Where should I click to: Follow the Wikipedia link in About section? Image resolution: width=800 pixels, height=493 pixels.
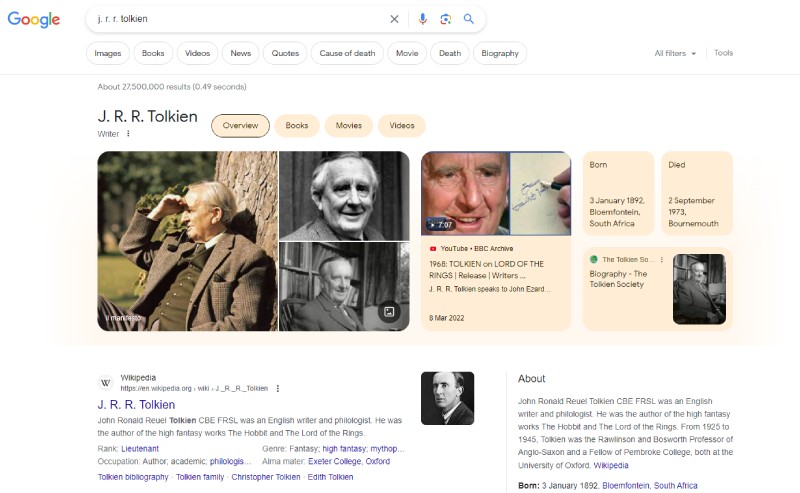point(611,465)
